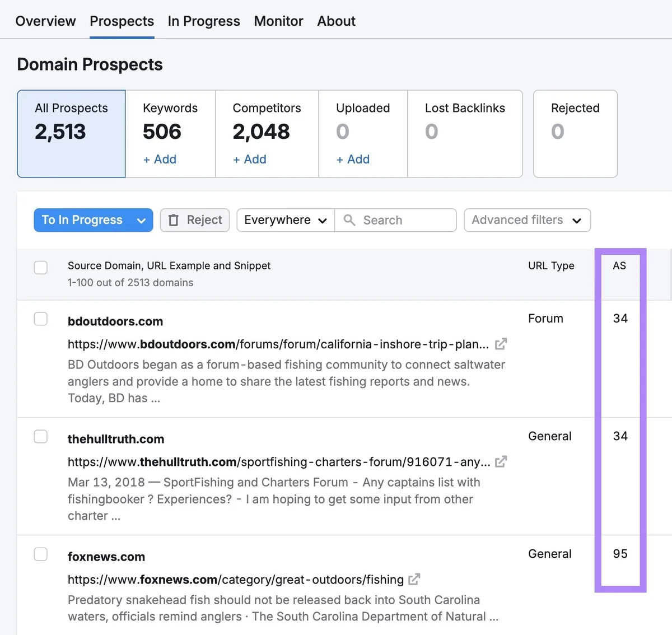672x635 pixels.
Task: Click + Add under Competitors
Action: point(250,160)
